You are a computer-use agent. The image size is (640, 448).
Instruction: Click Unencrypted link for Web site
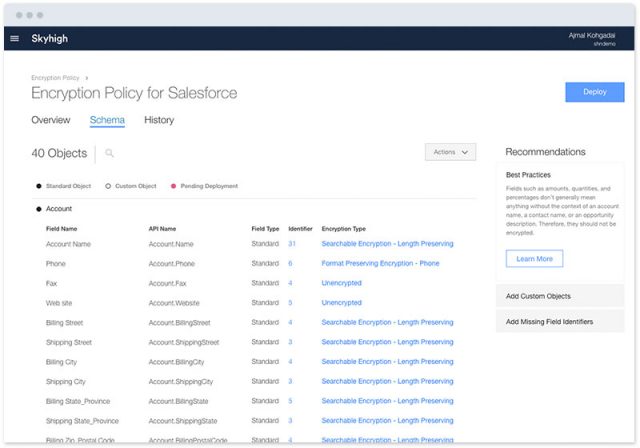point(342,302)
